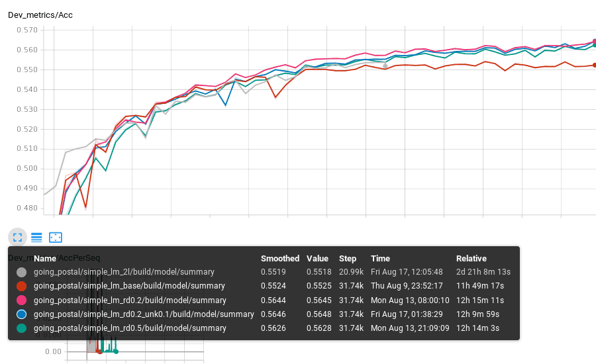Image resolution: width=596 pixels, height=364 pixels.
Task: Click relative time 11h 49m 17s
Action: 480,286
